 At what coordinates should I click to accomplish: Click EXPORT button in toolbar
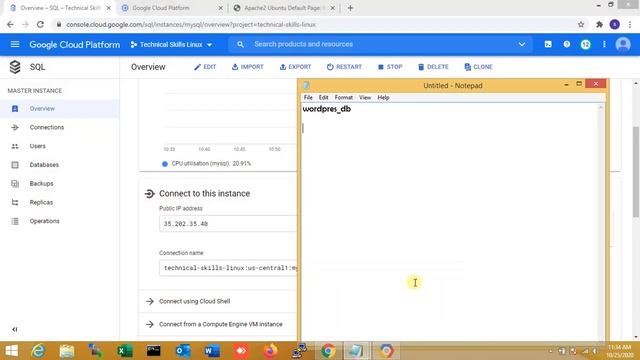point(295,67)
